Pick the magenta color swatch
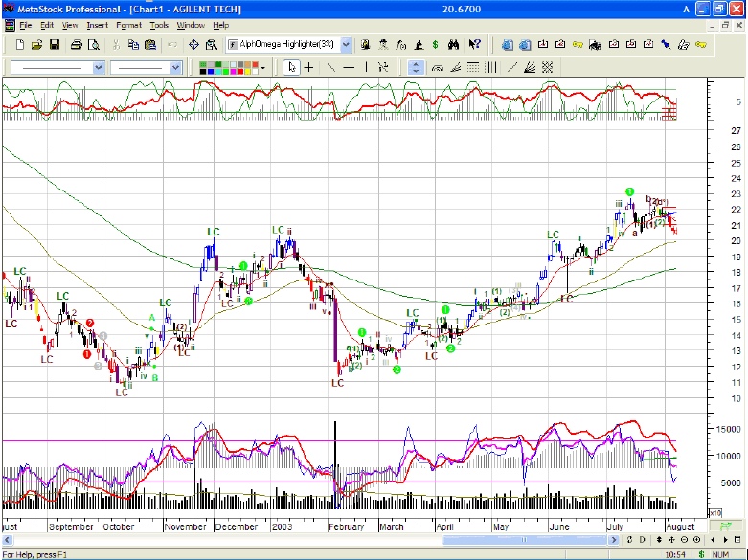Screen dimensions: 748x560 (x=233, y=72)
